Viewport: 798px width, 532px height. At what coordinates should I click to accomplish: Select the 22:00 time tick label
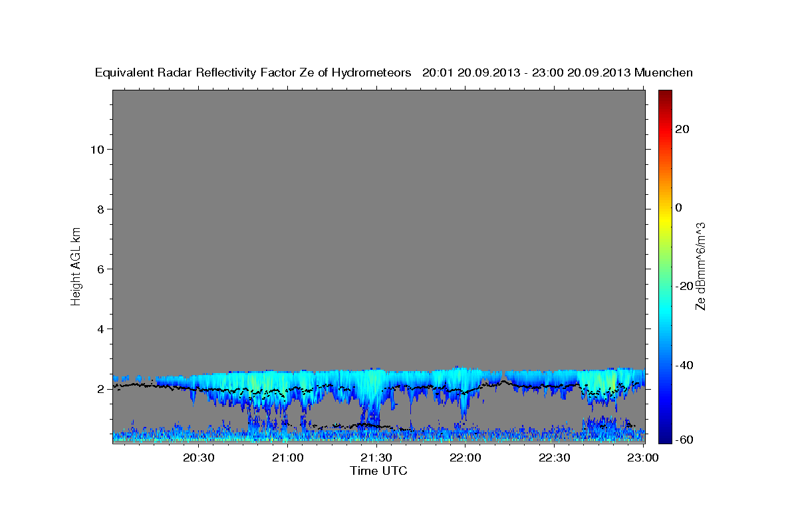click(x=465, y=458)
